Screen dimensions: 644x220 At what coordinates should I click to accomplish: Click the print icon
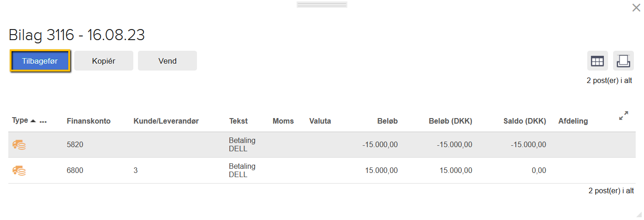[623, 61]
